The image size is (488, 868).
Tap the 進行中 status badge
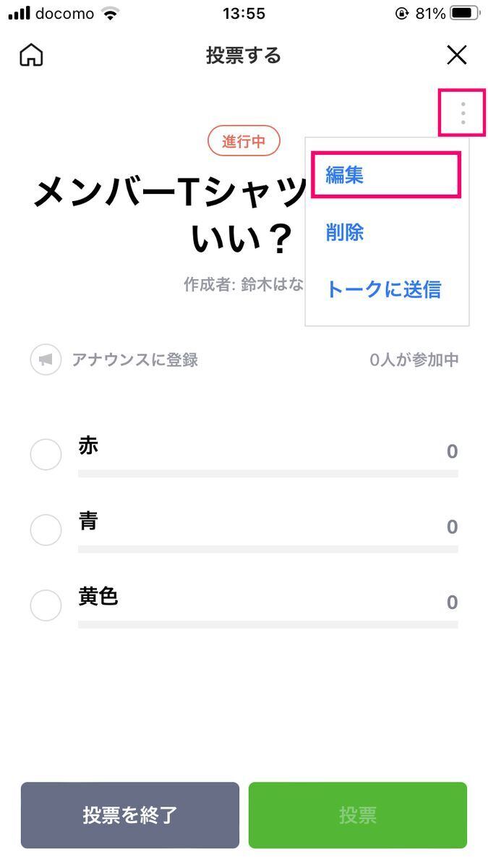click(244, 140)
